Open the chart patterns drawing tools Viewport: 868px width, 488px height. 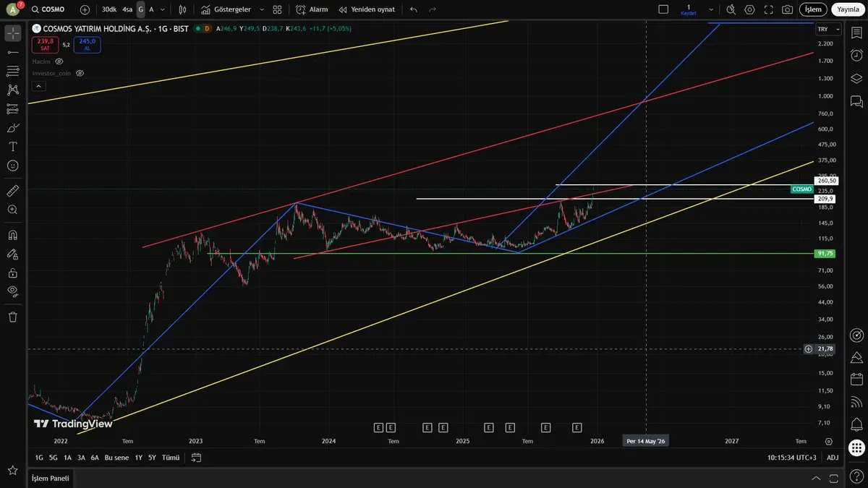click(12, 90)
